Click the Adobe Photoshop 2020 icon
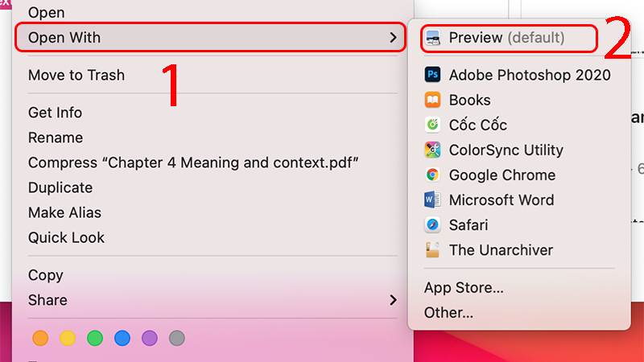The height and width of the screenshot is (362, 644). click(433, 75)
